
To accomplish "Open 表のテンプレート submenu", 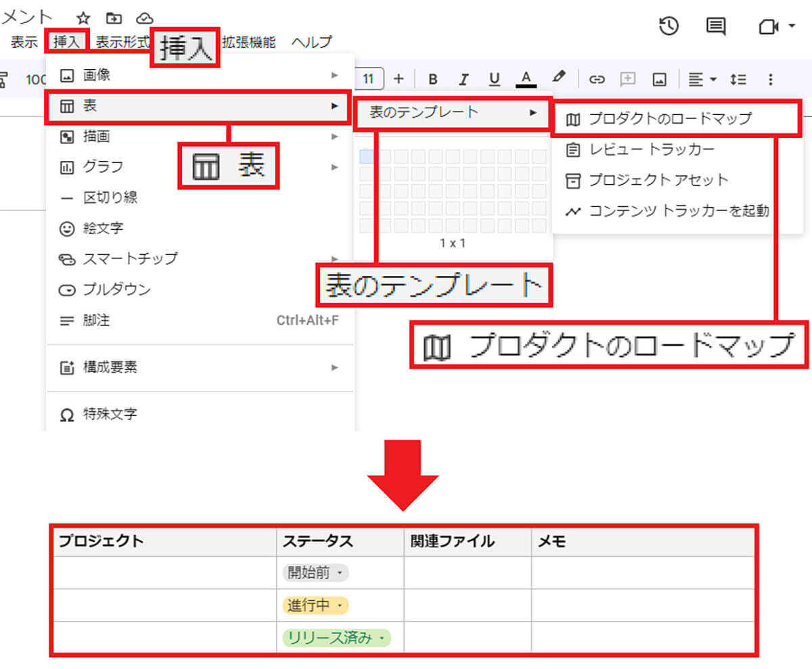I will point(452,112).
